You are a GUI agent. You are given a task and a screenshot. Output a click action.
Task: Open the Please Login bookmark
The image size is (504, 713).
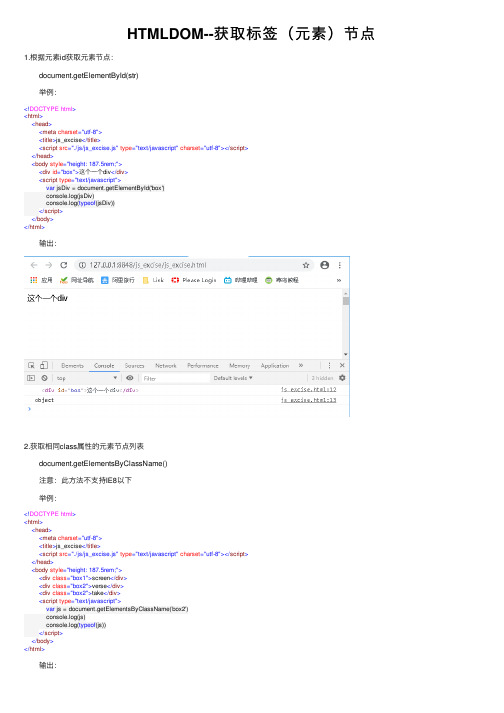coord(194,280)
